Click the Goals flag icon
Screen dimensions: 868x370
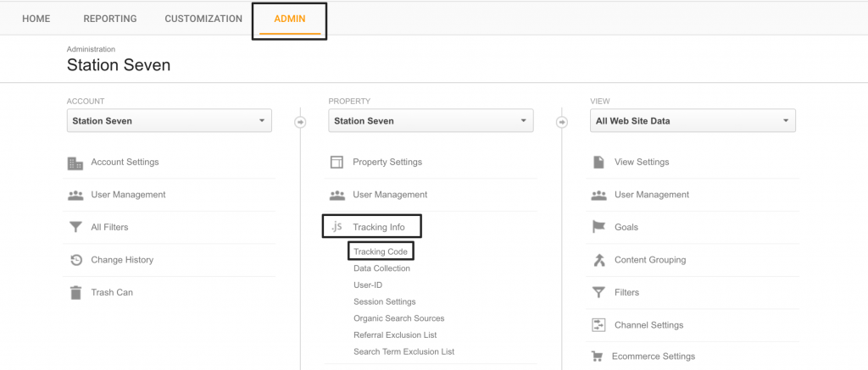pos(599,227)
